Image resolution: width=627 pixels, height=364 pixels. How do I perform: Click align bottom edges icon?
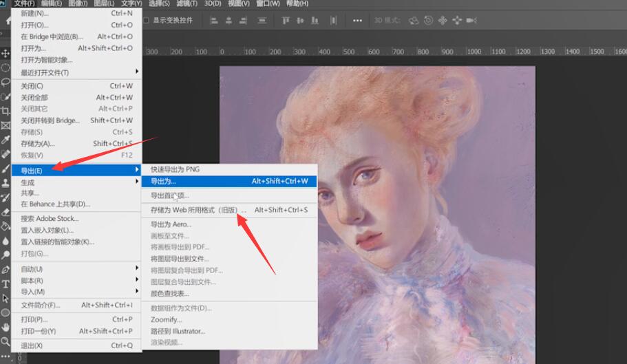(315, 21)
